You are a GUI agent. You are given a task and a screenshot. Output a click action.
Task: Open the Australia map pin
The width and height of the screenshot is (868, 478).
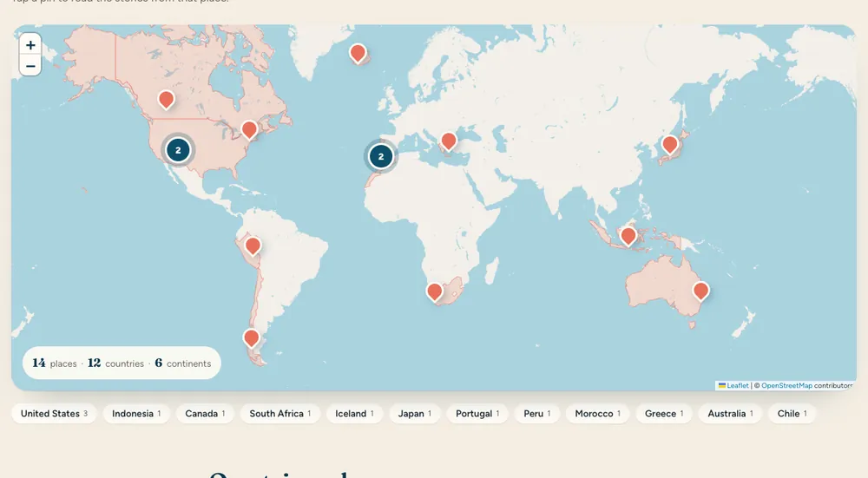(x=700, y=291)
